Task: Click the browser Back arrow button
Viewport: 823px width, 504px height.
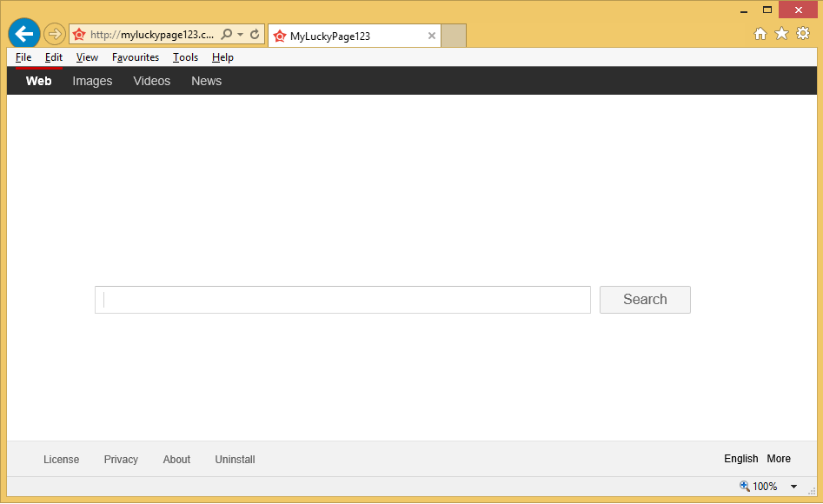Action: click(x=23, y=34)
